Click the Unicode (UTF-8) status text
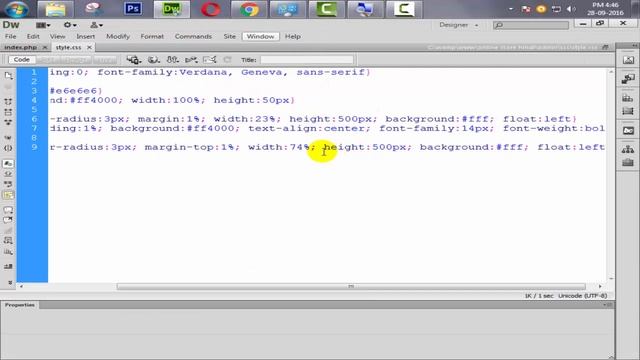This screenshot has width=640, height=360. 582,296
